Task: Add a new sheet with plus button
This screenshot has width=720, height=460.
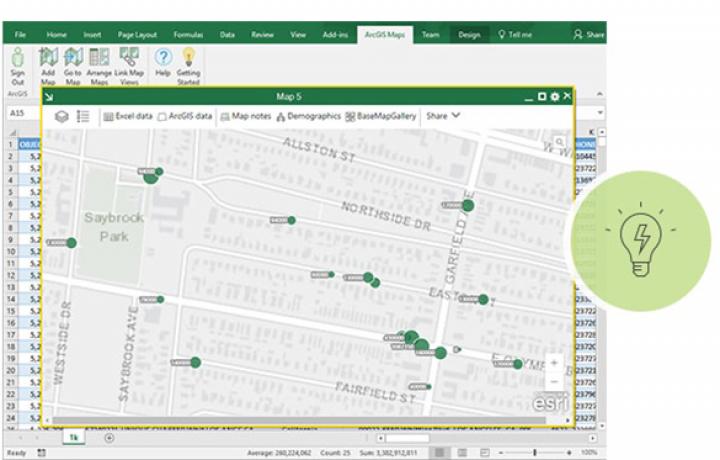Action: (109, 438)
